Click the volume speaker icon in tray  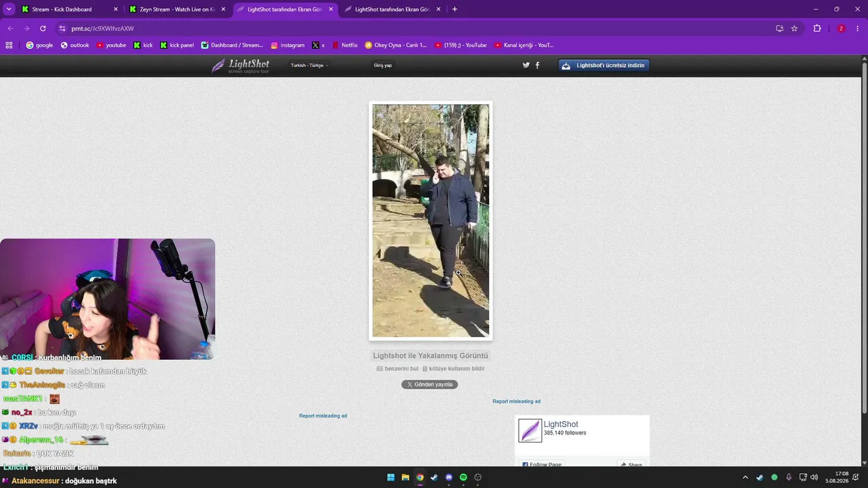tap(814, 477)
